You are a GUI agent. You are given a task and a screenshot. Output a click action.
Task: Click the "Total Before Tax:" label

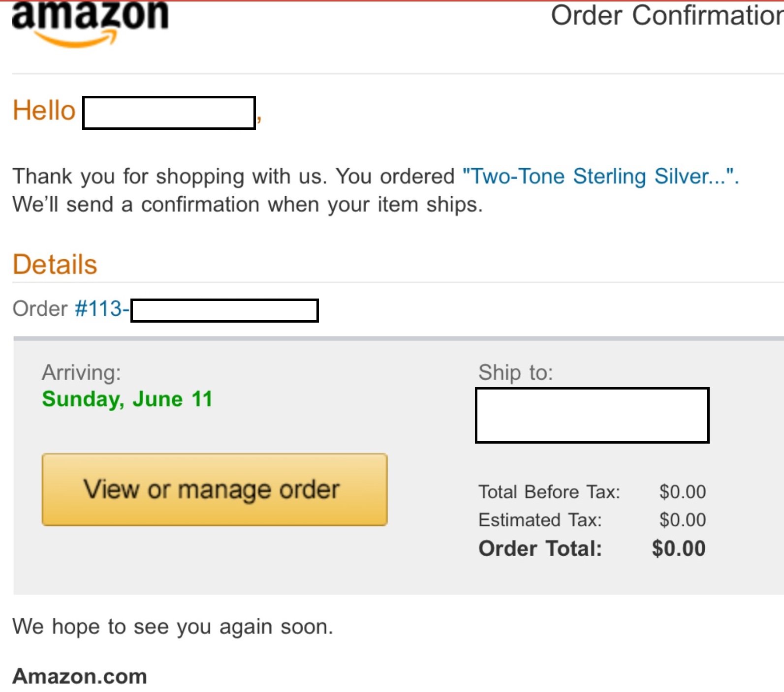(x=549, y=492)
